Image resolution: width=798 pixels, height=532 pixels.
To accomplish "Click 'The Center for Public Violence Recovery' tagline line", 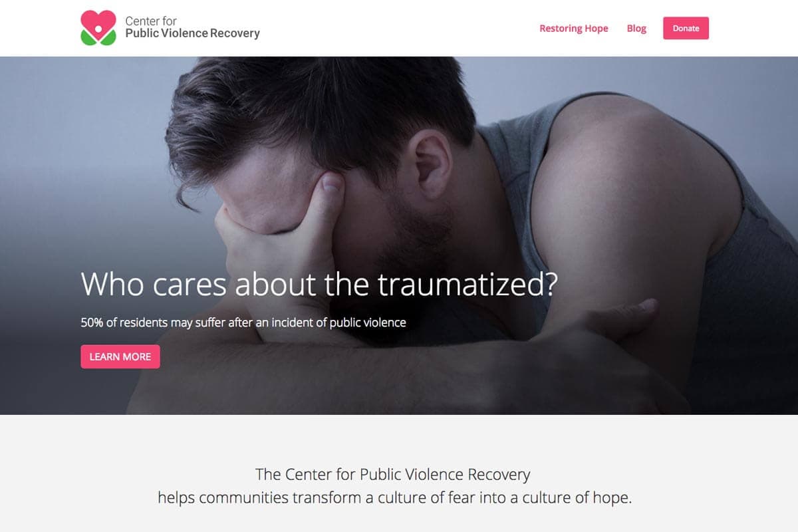I will [392, 475].
